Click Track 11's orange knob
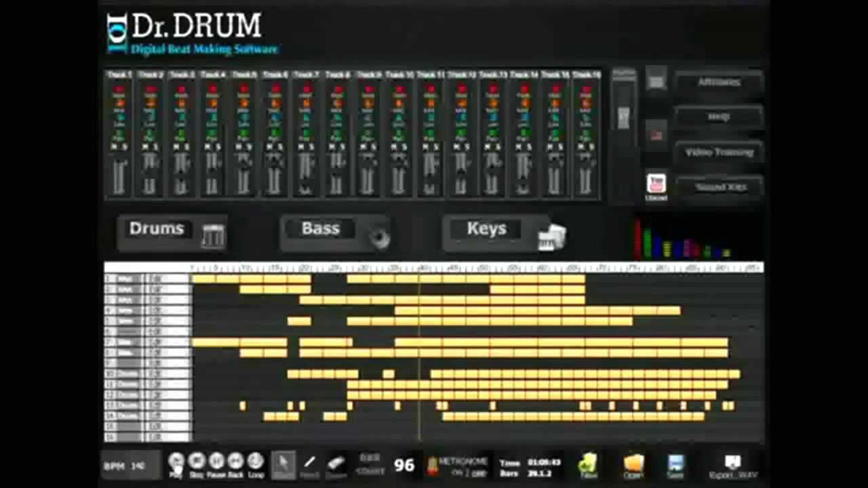This screenshot has height=488, width=868. (x=431, y=104)
